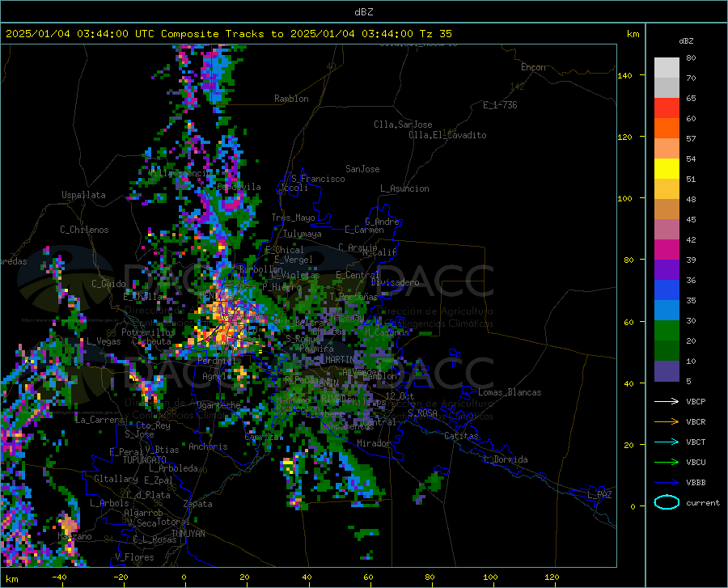Click the 'Tz 35' text in header
Image resolution: width=728 pixels, height=588 pixels.
pos(436,34)
